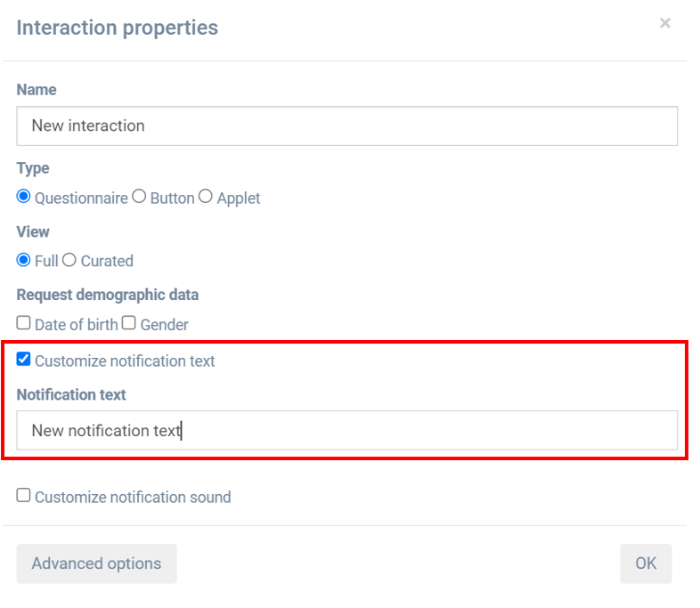
Task: Switch view to Curated
Action: tap(69, 260)
